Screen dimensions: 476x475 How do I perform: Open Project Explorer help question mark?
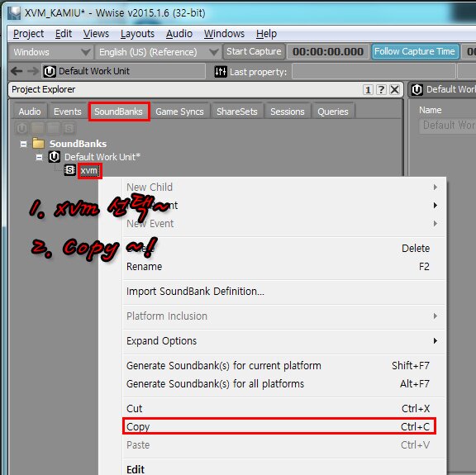(381, 90)
